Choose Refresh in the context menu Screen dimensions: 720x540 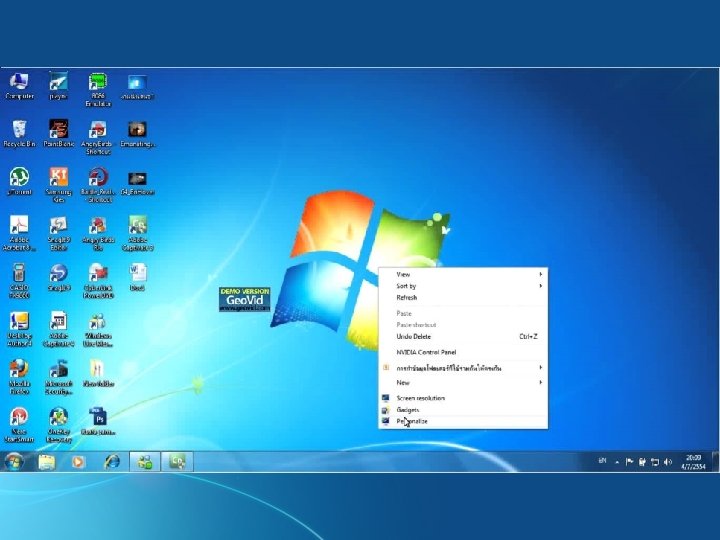[407, 298]
